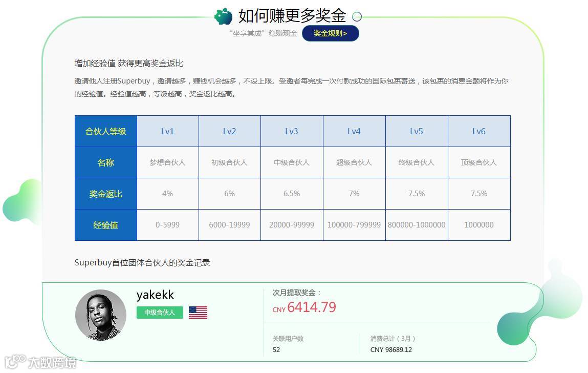The image size is (588, 373).
Task: Click the 消费总计（3月）label
Action: pyautogui.click(x=393, y=339)
